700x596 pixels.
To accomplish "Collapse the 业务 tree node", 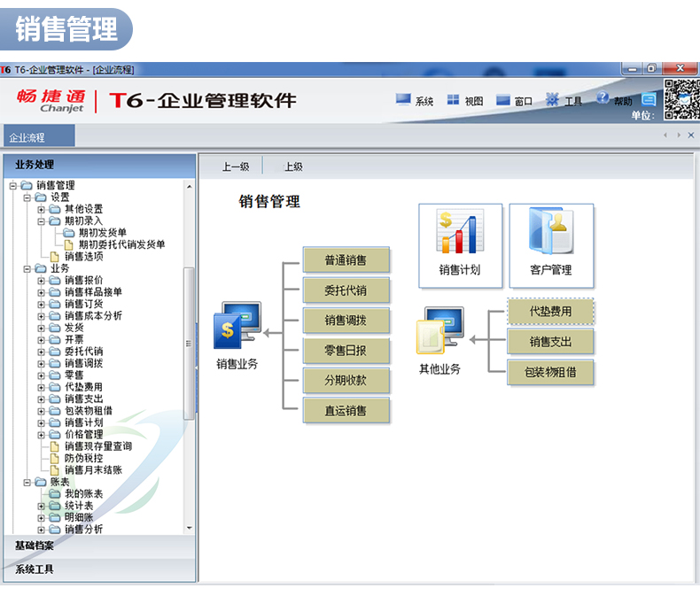I will point(27,268).
